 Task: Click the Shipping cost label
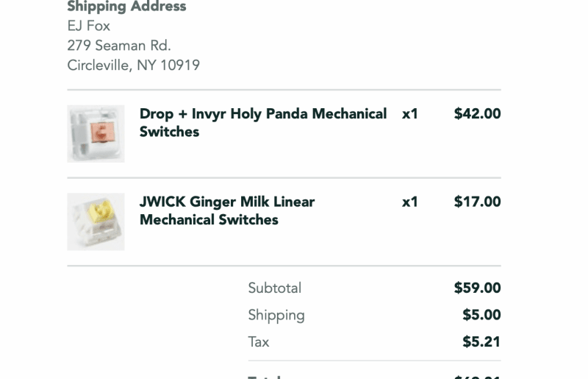[276, 315]
